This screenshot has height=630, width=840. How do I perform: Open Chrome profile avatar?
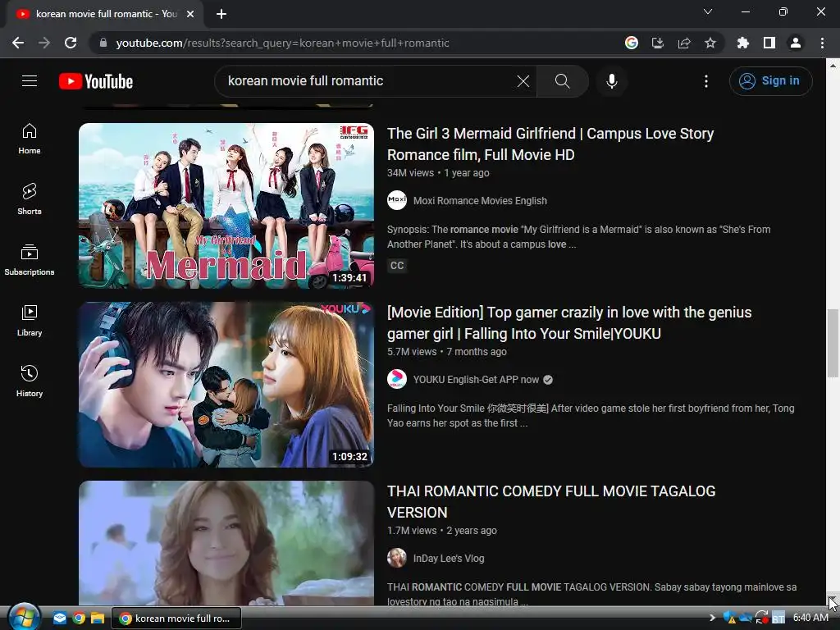(x=796, y=43)
